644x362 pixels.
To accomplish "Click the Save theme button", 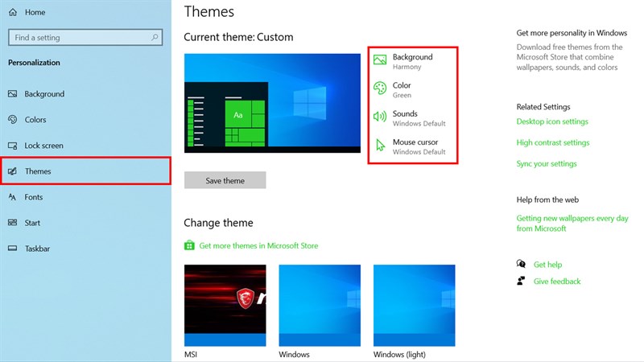I will pyautogui.click(x=225, y=180).
